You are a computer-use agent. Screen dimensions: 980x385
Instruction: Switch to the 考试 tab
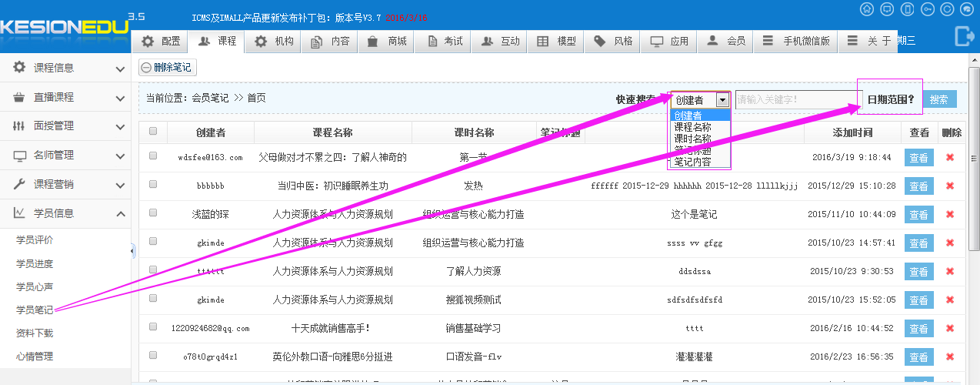[x=444, y=42]
